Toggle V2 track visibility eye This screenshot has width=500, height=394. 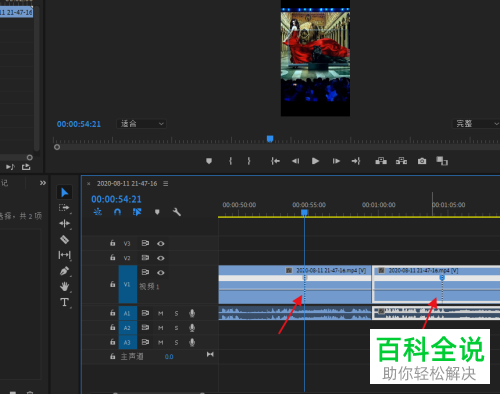pos(161,258)
